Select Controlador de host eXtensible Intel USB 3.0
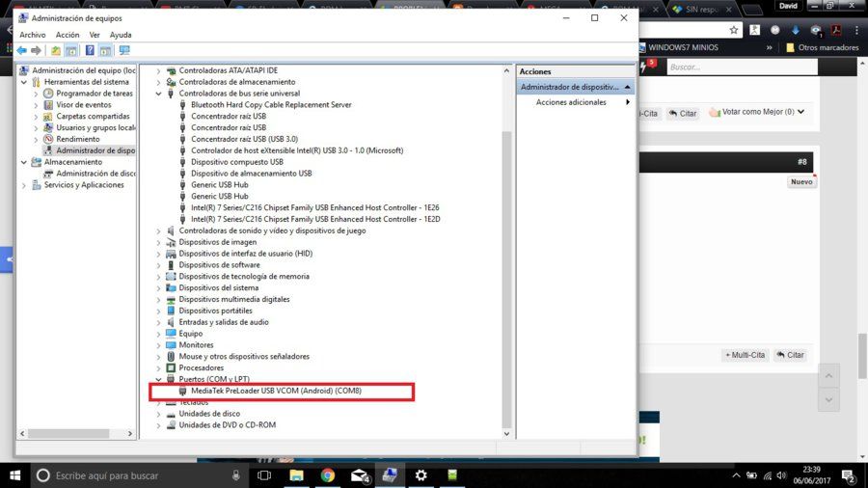Screen dimensions: 868x488 (297, 150)
